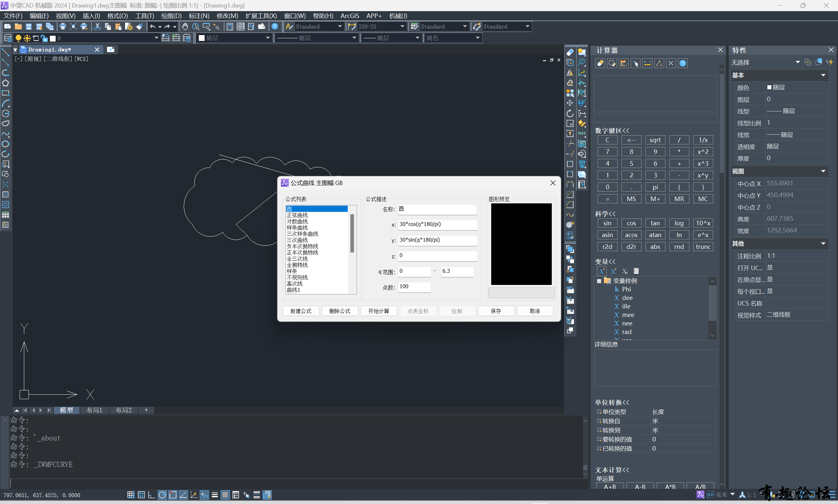Collapse the 变量样例 tree node

coord(599,281)
